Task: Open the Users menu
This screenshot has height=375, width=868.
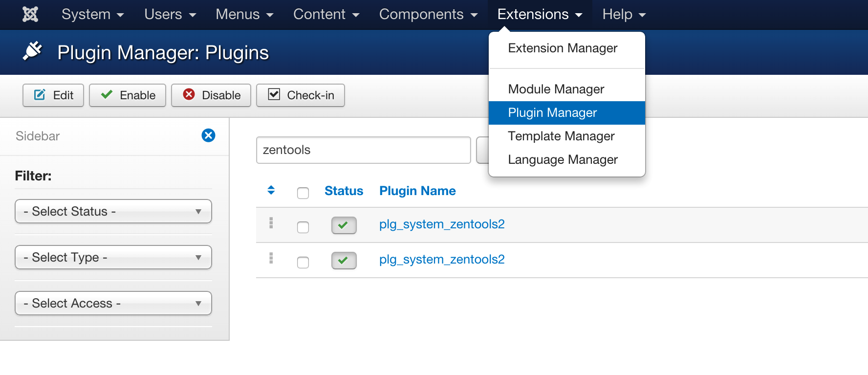Action: point(170,14)
